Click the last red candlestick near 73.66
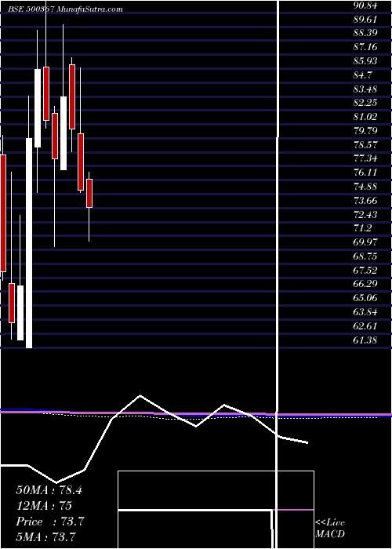Screen dimensions: 392x549 [x=89, y=193]
